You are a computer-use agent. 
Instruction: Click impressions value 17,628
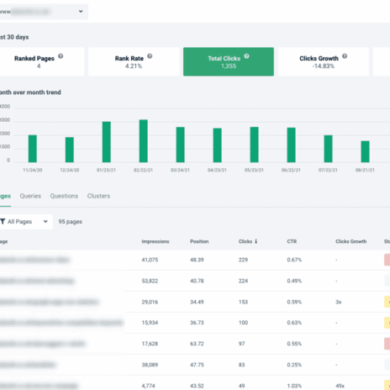(150, 344)
